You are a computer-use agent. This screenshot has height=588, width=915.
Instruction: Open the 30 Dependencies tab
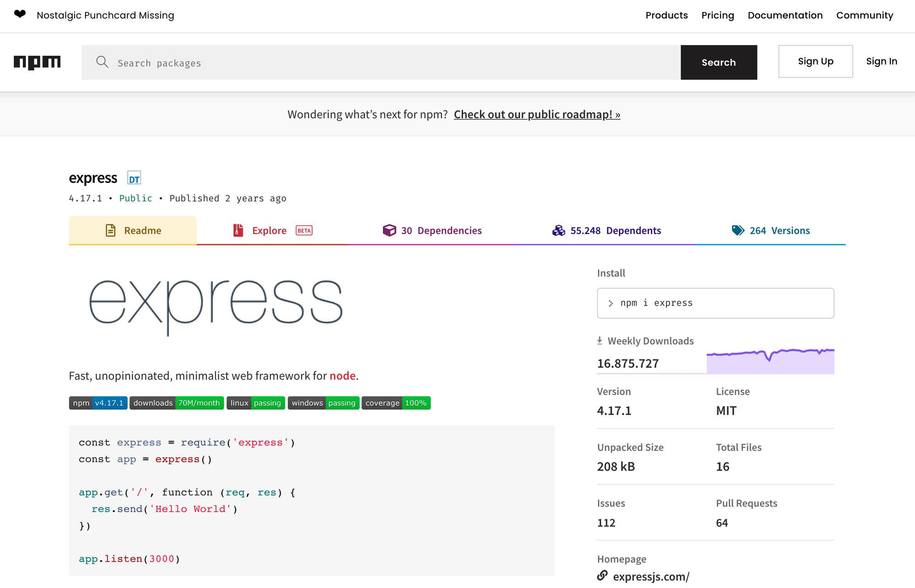[x=432, y=231]
